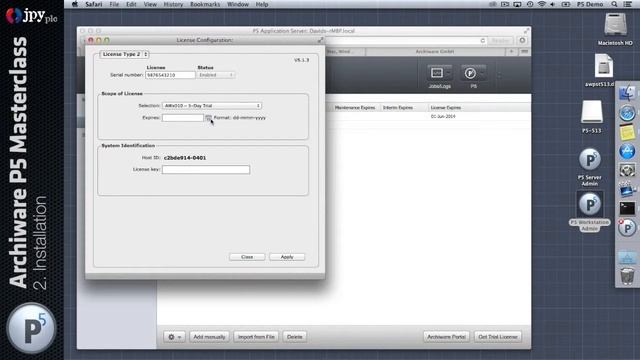
Task: Click the Interim Expires column header
Action: [398, 108]
